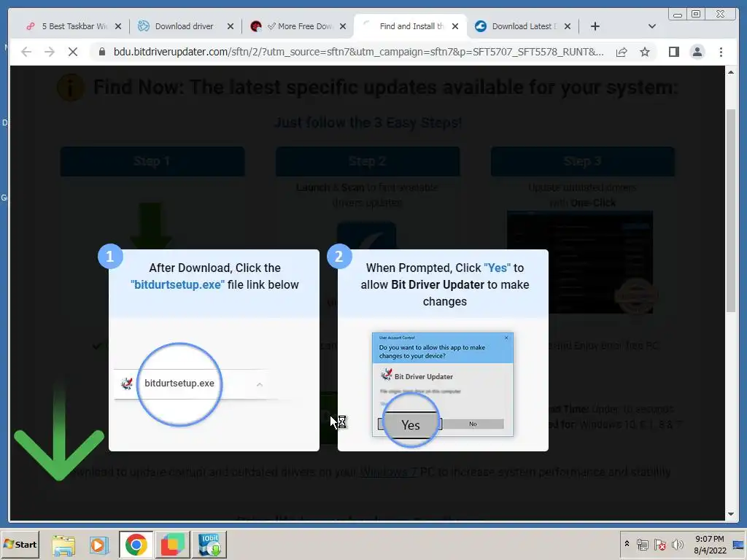Open Chrome's three-dot menu

click(721, 52)
